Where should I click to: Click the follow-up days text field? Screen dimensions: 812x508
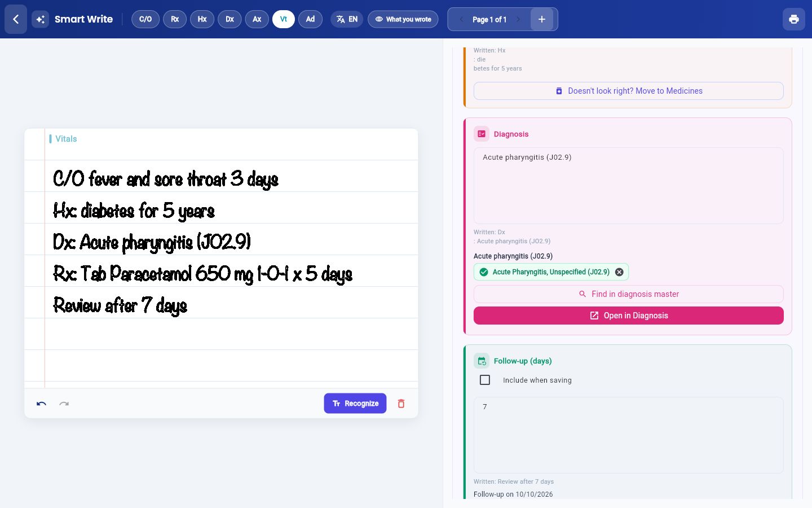629,435
